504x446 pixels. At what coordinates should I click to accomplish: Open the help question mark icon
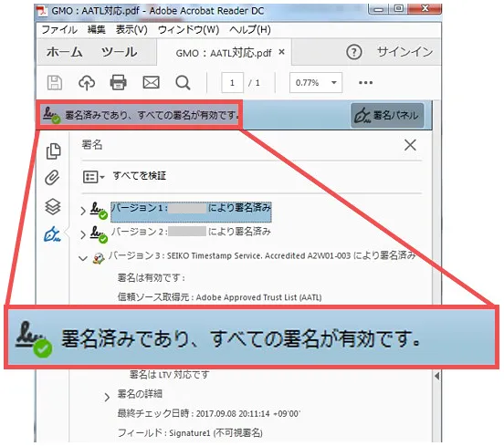point(354,52)
